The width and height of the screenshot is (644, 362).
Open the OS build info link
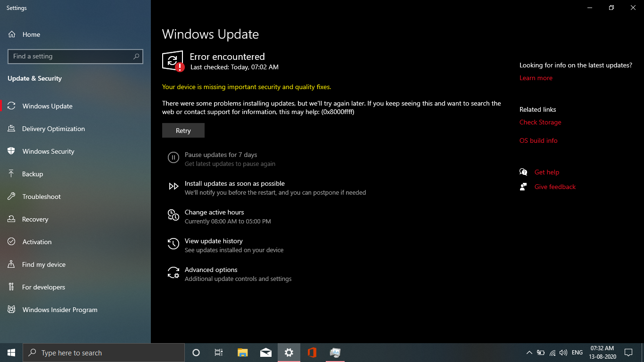(x=538, y=140)
